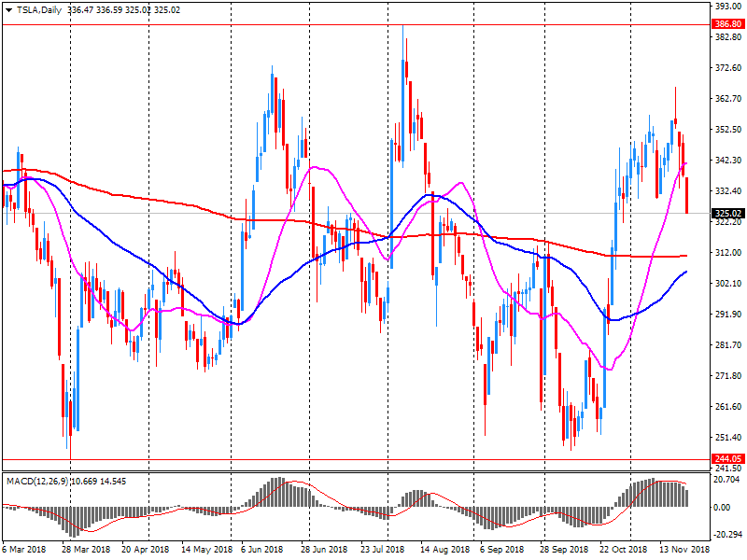The width and height of the screenshot is (747, 560).
Task: Click the 281.70 price axis label
Action: click(728, 344)
